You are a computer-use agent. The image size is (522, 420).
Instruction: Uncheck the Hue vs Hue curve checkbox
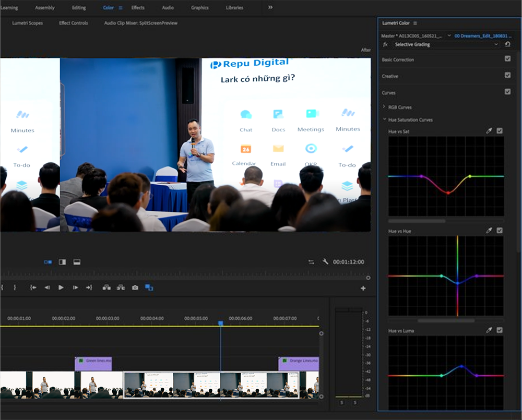pos(500,230)
